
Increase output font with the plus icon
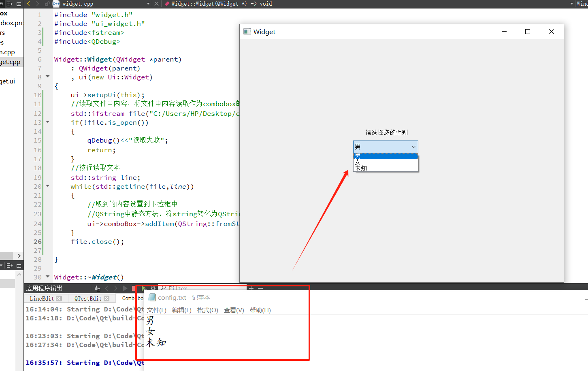point(251,288)
